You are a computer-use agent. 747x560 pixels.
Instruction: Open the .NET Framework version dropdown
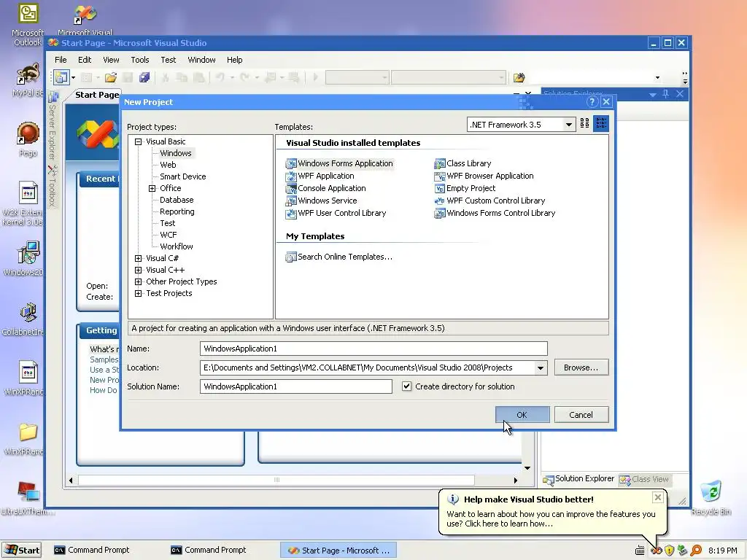(569, 125)
